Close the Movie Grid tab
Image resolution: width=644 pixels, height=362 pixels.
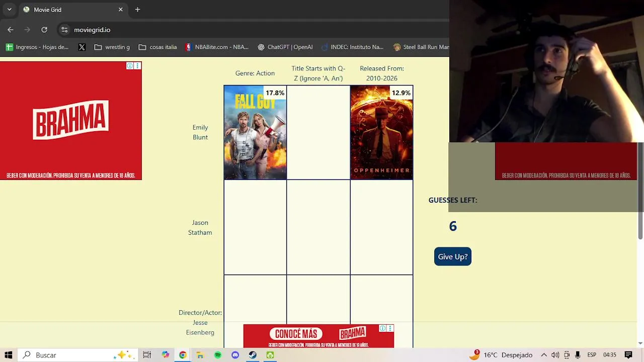121,10
